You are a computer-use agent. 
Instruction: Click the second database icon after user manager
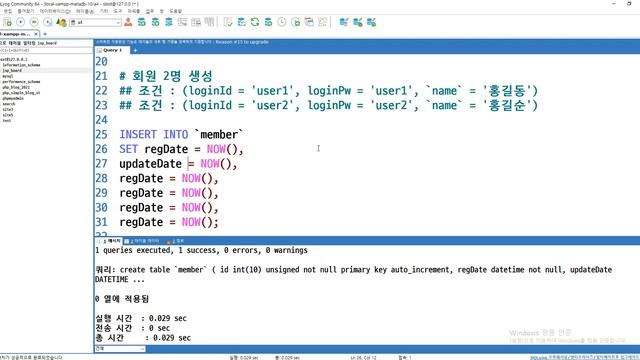coord(155,22)
